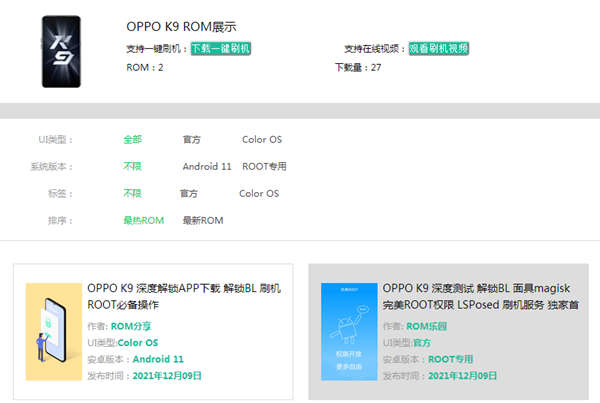Sort the list by 最新ROM
The width and height of the screenshot is (600, 403).
tap(202, 220)
